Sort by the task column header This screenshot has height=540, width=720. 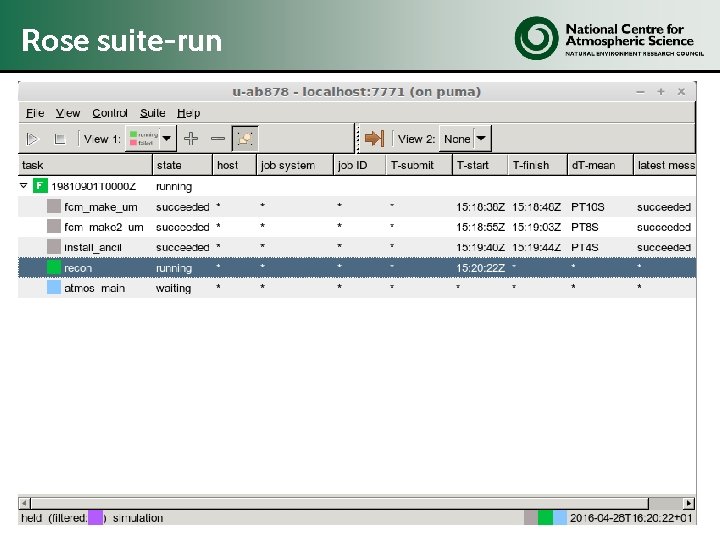85,165
